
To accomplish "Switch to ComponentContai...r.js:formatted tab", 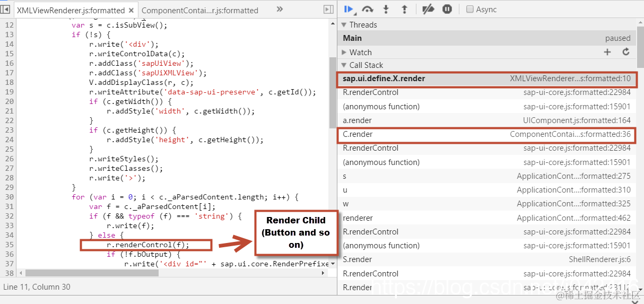I will (200, 10).
